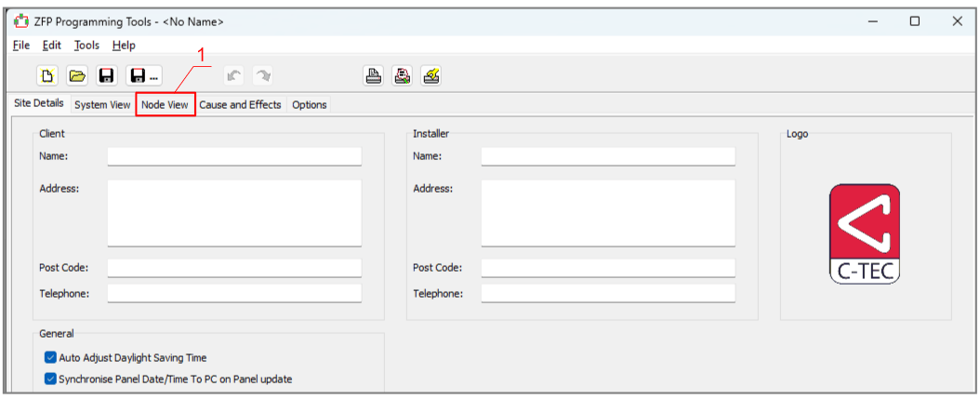
Task: Click the Client Name input field
Action: tap(234, 156)
